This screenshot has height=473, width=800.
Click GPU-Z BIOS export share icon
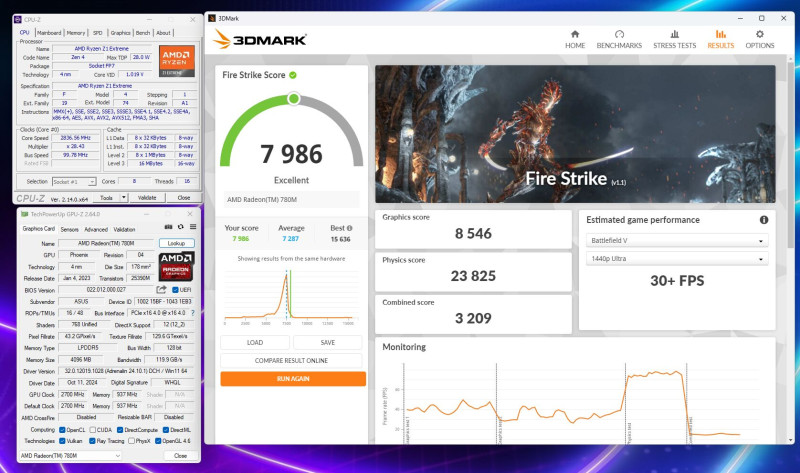pos(161,290)
